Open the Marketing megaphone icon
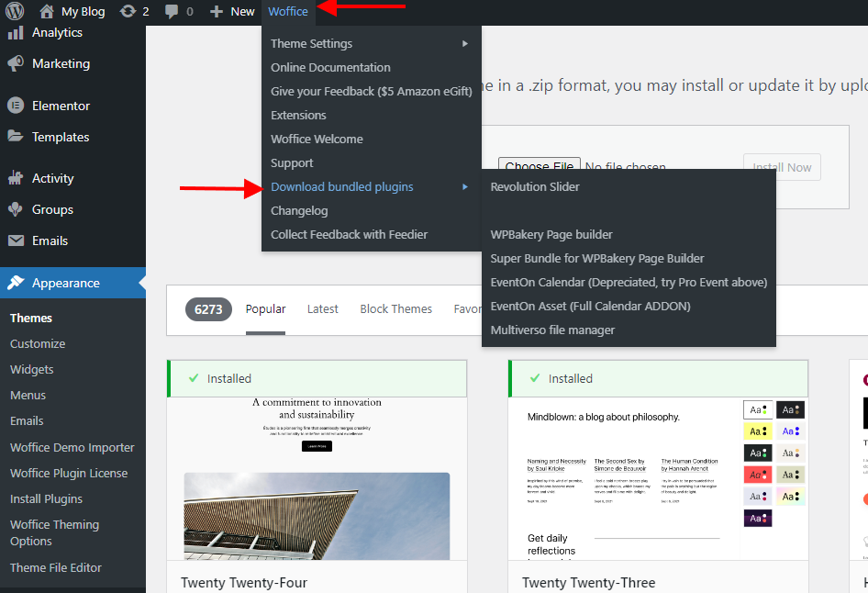 [x=16, y=64]
